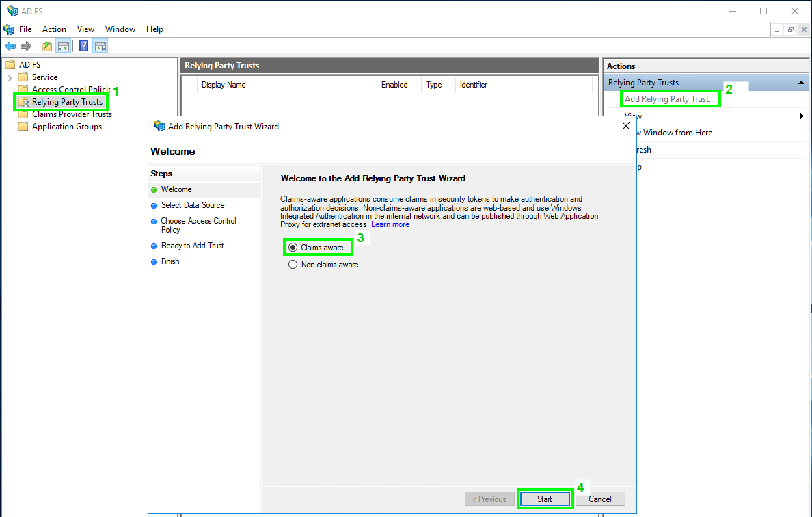
Task: Open the Window menu
Action: [x=120, y=29]
